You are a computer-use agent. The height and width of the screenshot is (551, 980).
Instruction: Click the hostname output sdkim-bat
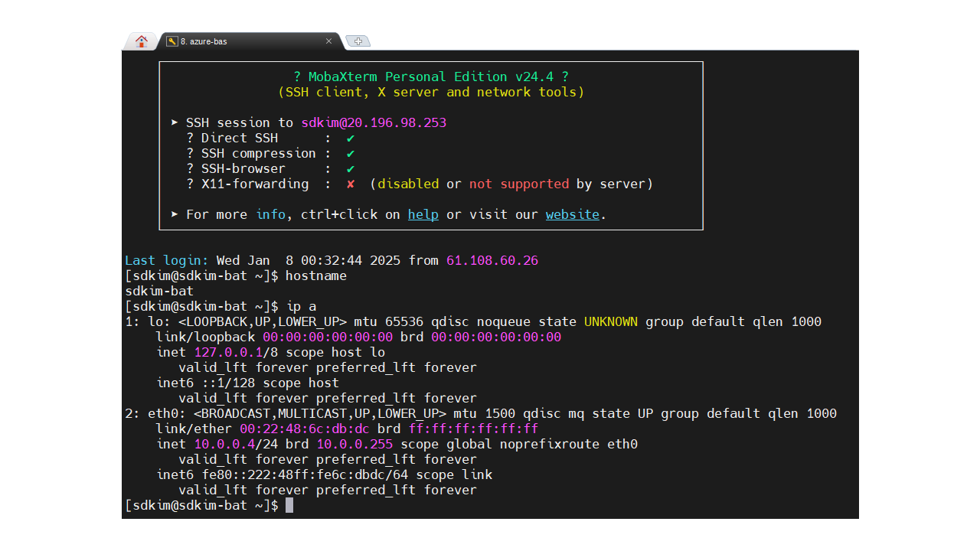tap(159, 291)
